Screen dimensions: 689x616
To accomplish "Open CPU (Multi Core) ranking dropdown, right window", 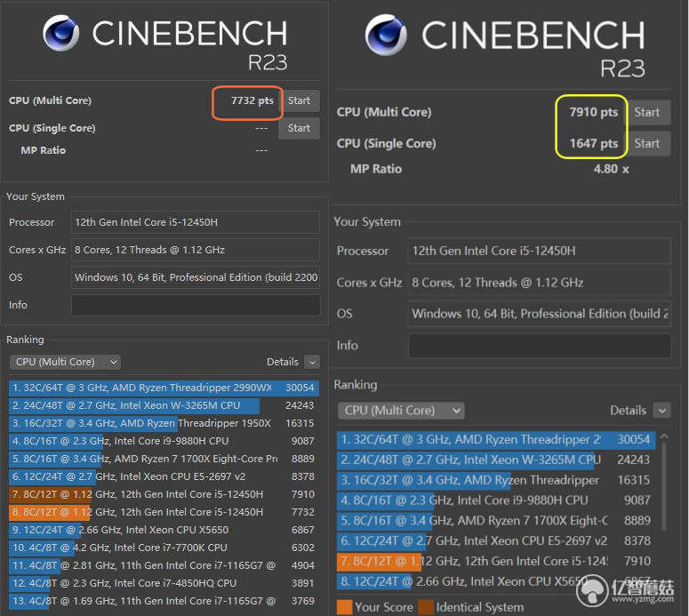I will point(401,411).
